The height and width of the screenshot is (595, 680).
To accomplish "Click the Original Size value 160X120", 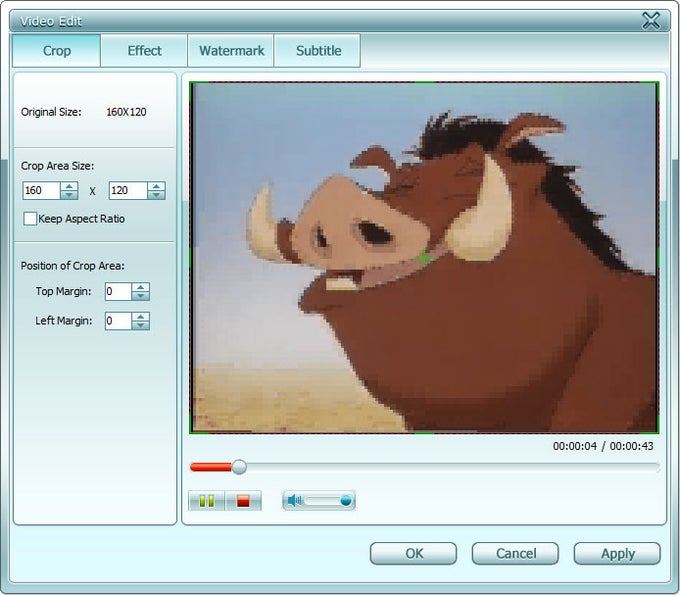I will 126,112.
